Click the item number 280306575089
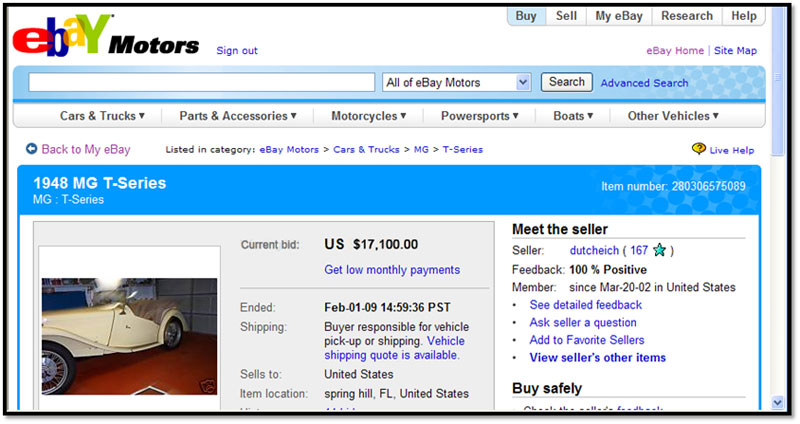The height and width of the screenshot is (424, 800). point(708,186)
